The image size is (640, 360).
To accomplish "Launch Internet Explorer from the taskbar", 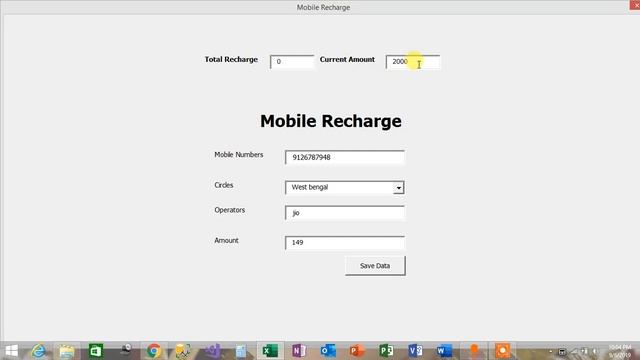I will [39, 351].
